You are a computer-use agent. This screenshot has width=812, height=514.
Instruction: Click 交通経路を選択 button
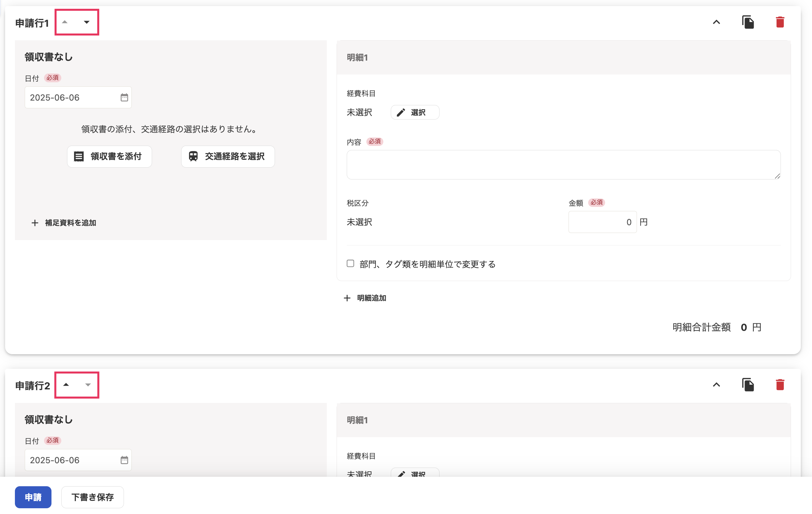point(228,156)
